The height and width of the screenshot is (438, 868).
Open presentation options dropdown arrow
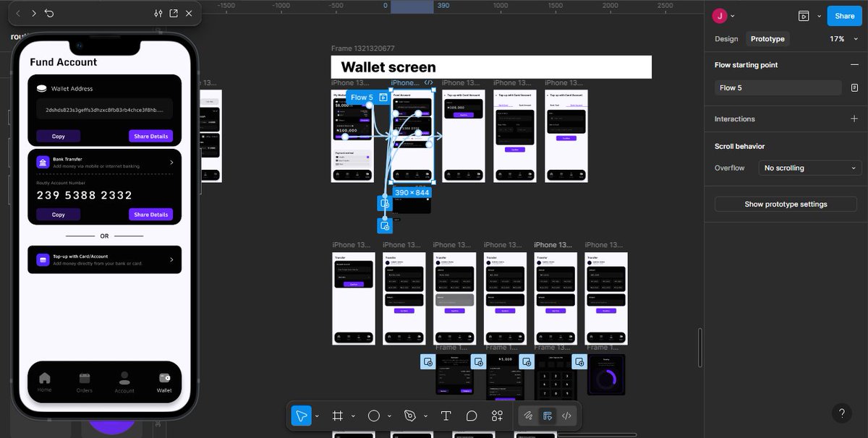820,16
